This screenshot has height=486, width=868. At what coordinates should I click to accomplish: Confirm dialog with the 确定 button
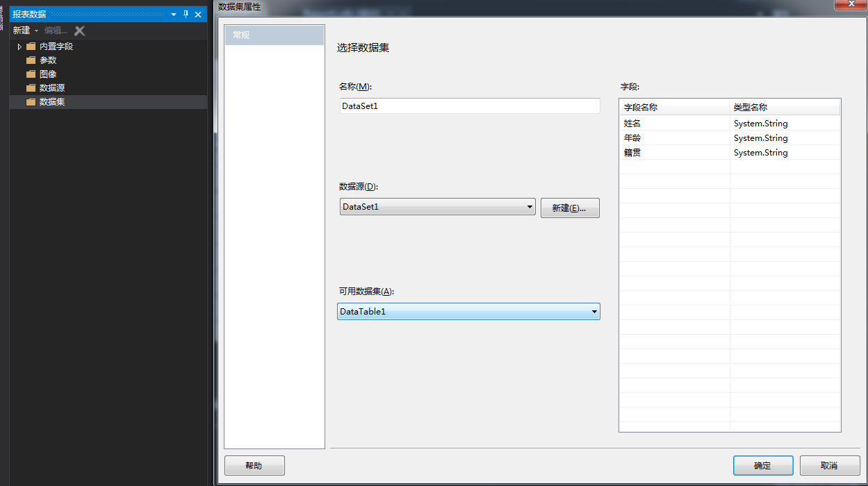click(x=763, y=465)
